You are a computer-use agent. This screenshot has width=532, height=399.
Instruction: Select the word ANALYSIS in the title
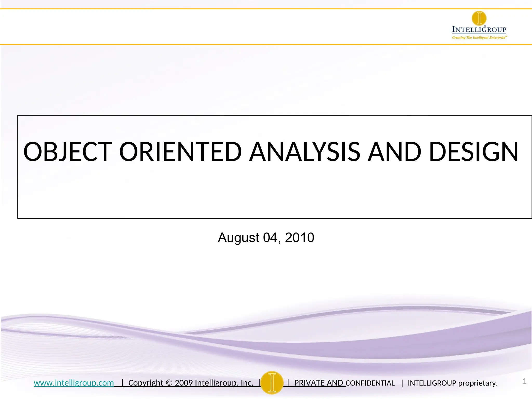click(305, 152)
